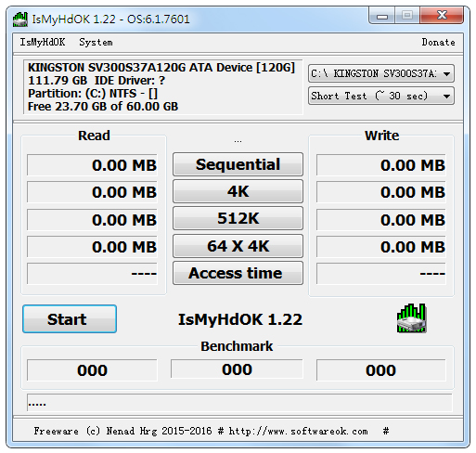The image size is (476, 453).
Task: Click the Sequential test button
Action: point(238,164)
